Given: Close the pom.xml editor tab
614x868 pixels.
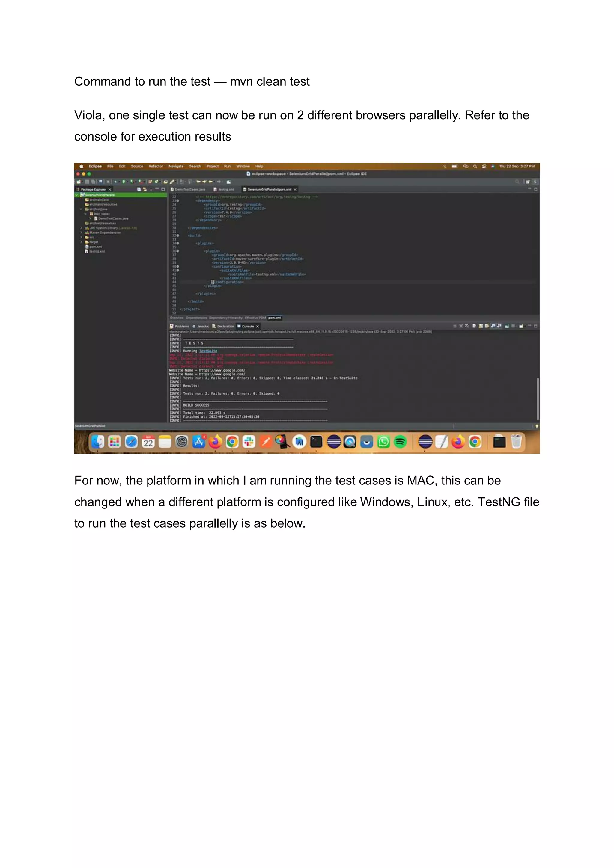Looking at the screenshot, I should (295, 189).
